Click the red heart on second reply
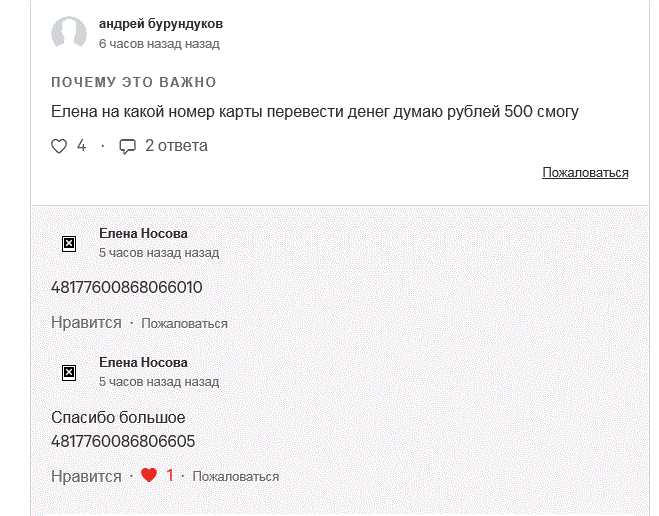This screenshot has height=516, width=659. pyautogui.click(x=149, y=475)
